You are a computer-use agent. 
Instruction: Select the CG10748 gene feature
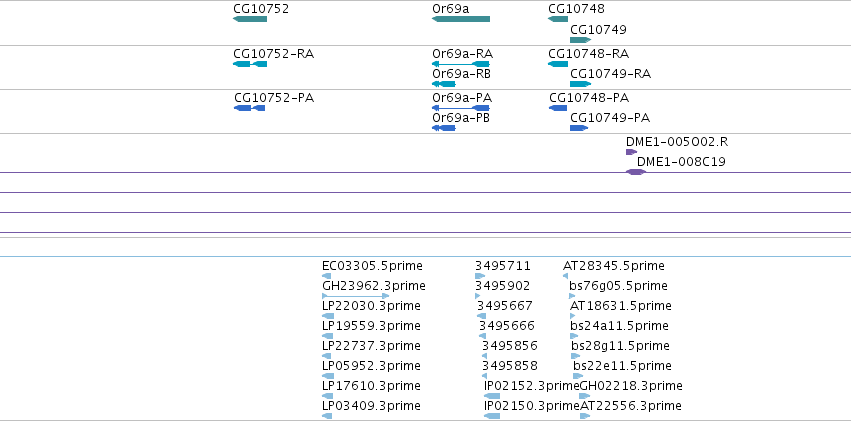(x=558, y=19)
